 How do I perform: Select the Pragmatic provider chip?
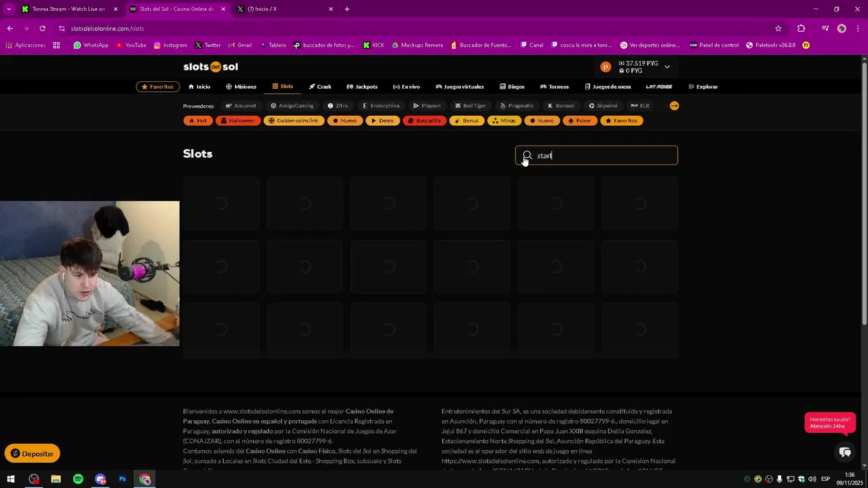[x=517, y=106]
